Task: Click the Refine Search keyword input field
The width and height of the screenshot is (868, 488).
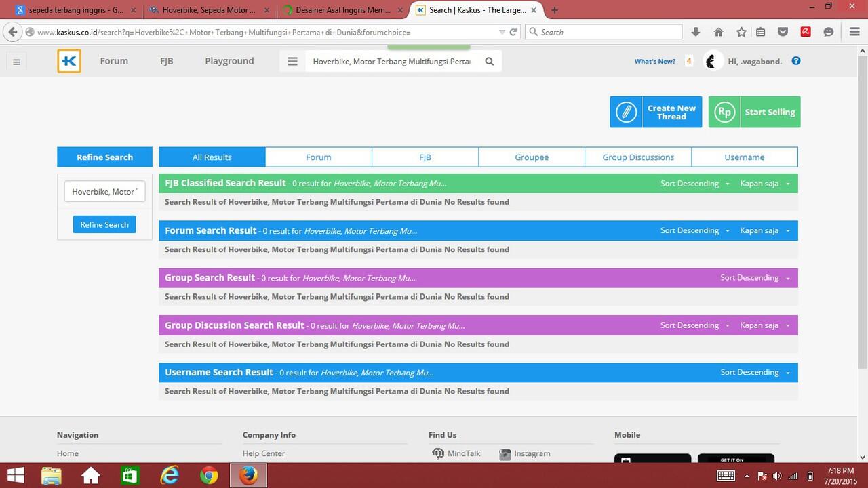Action: 104,192
